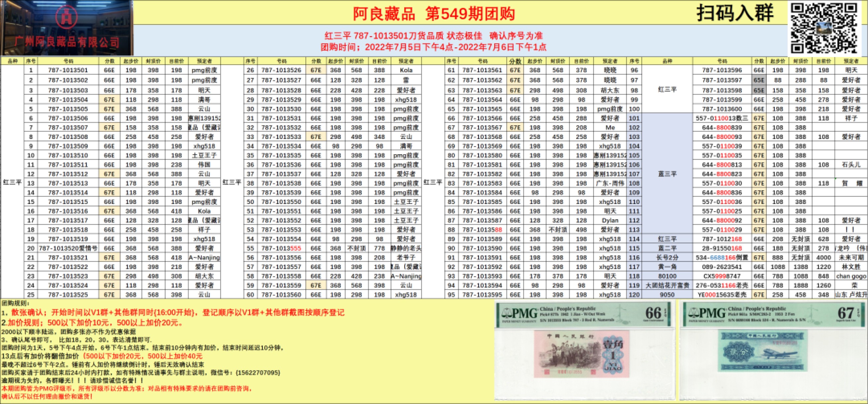Image resolution: width=868 pixels, height=404 pixels.
Task: Click the chan gogo bidder cell
Action: coord(851,276)
